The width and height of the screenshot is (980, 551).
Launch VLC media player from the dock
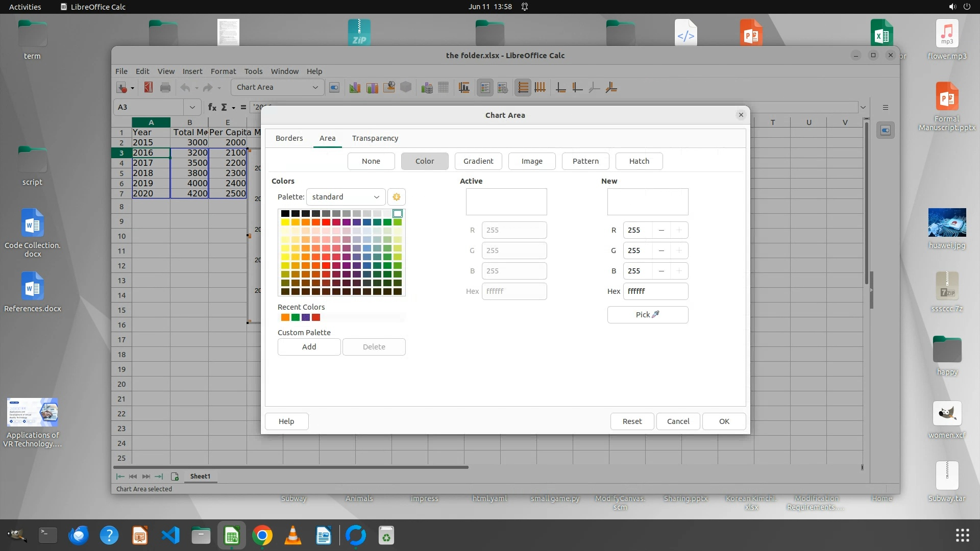pos(293,536)
